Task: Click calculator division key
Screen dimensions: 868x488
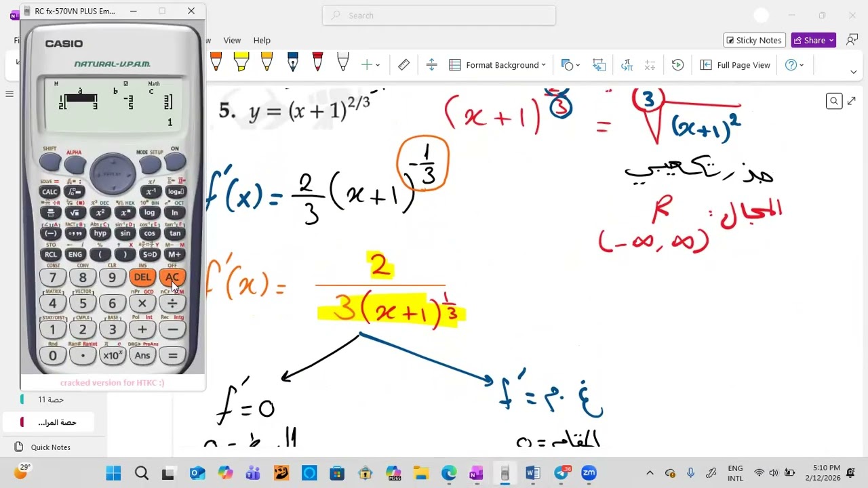Action: [x=172, y=304]
